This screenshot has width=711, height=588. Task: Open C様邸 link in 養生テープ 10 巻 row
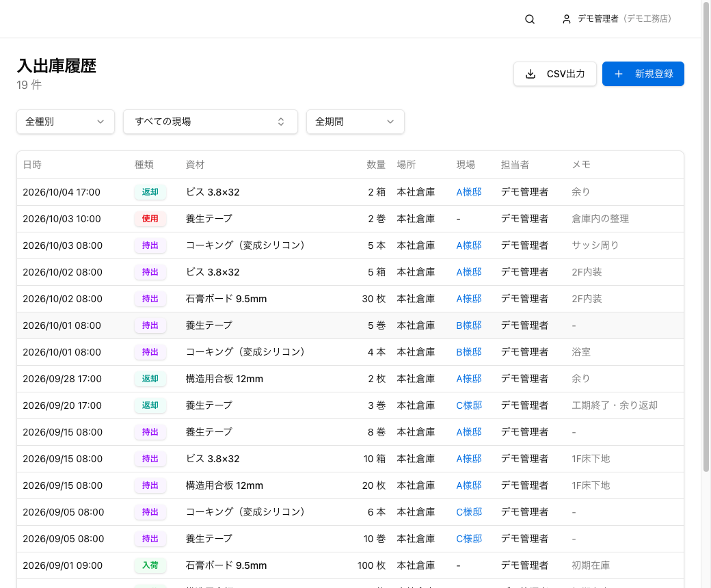click(469, 539)
